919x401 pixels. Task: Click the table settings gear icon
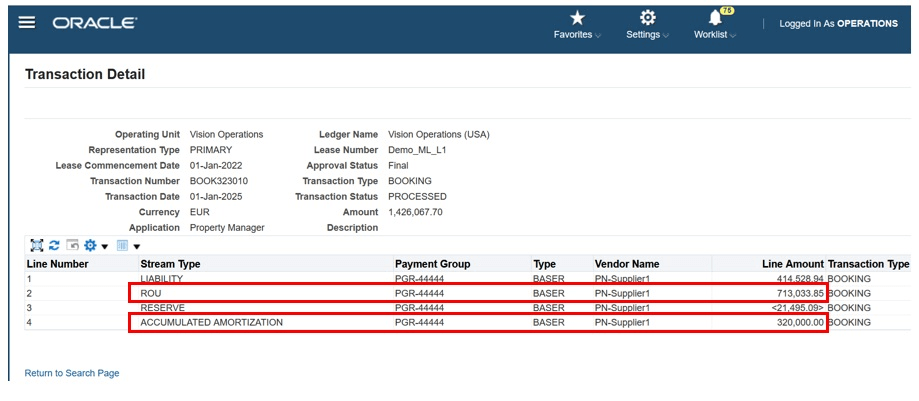click(90, 245)
